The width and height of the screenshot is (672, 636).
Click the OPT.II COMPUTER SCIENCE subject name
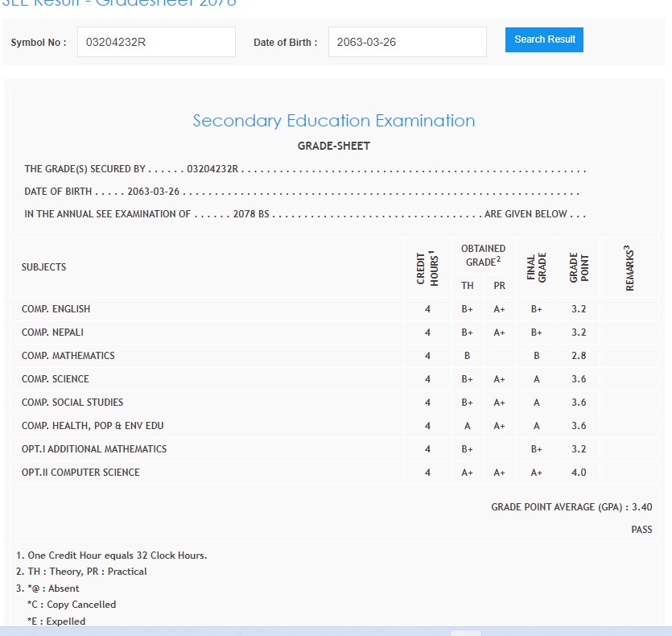(80, 473)
